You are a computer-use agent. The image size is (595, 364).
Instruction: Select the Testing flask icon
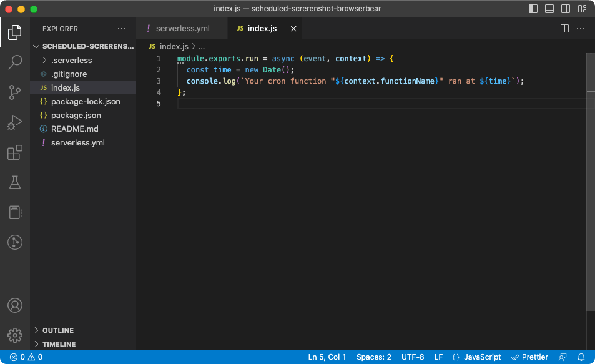tap(14, 182)
